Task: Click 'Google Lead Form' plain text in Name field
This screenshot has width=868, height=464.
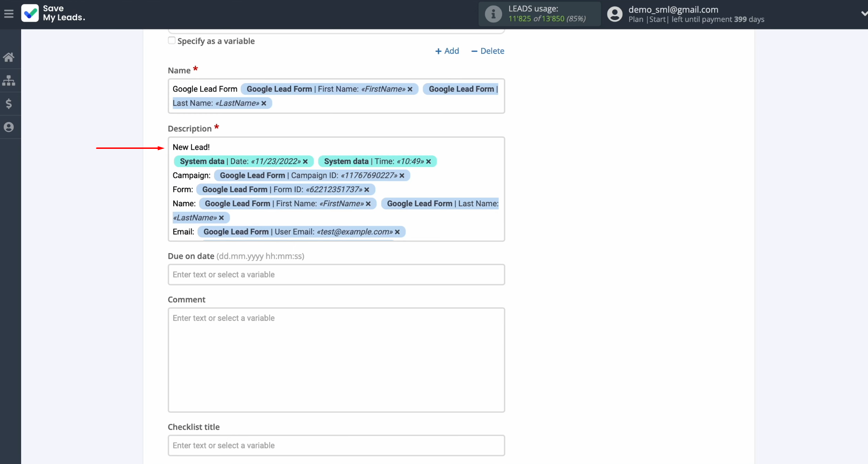Action: coord(205,89)
